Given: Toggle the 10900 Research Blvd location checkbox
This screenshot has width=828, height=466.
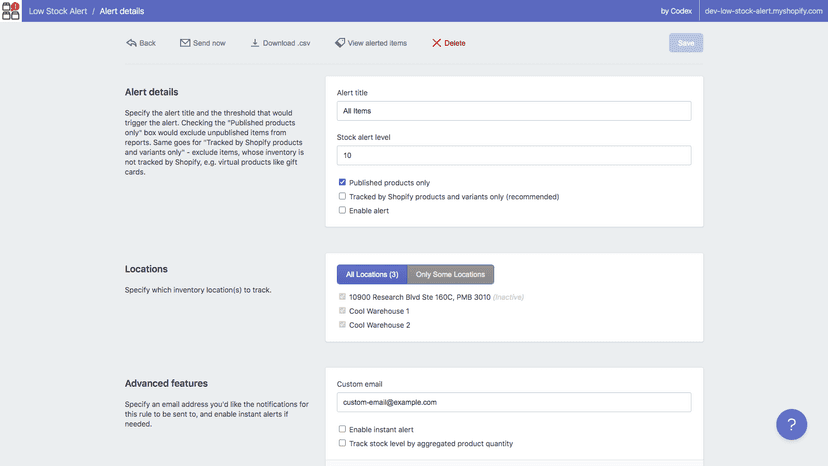Looking at the screenshot, I should (342, 297).
